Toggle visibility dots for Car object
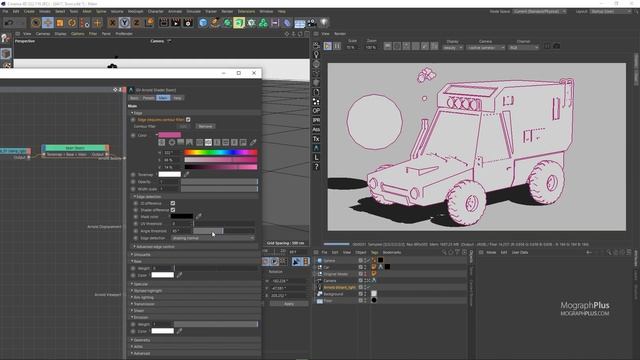640x360 pixels. click(x=365, y=267)
